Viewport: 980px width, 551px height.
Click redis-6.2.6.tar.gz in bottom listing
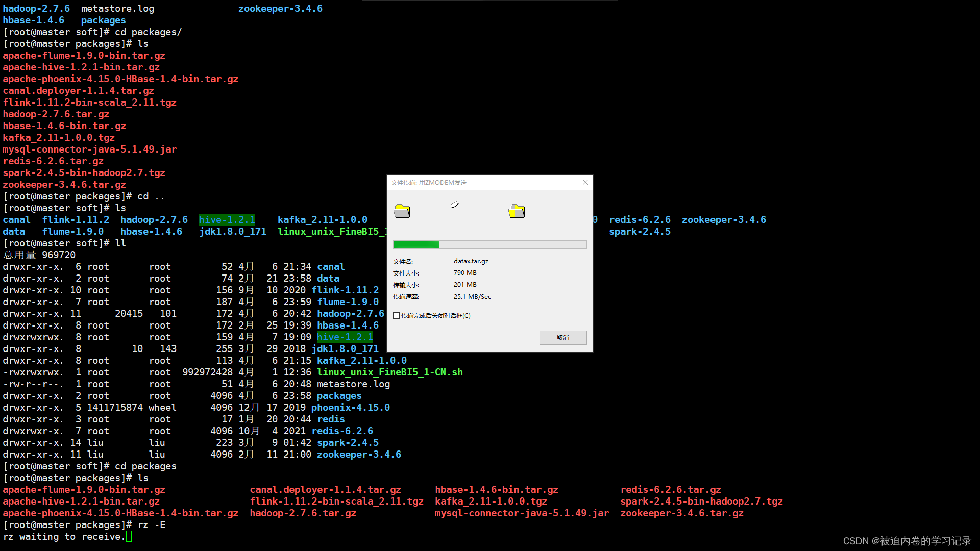pyautogui.click(x=671, y=490)
